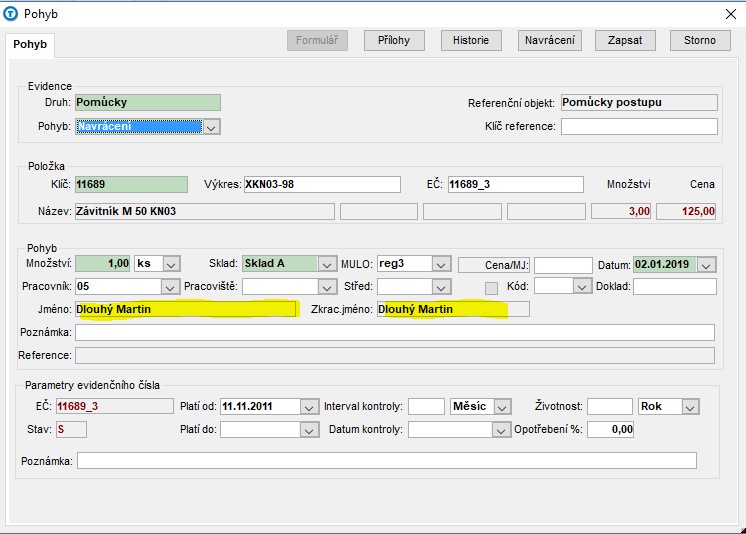The height and width of the screenshot is (534, 746).
Task: Focus the Klíč reference input
Action: (x=639, y=127)
